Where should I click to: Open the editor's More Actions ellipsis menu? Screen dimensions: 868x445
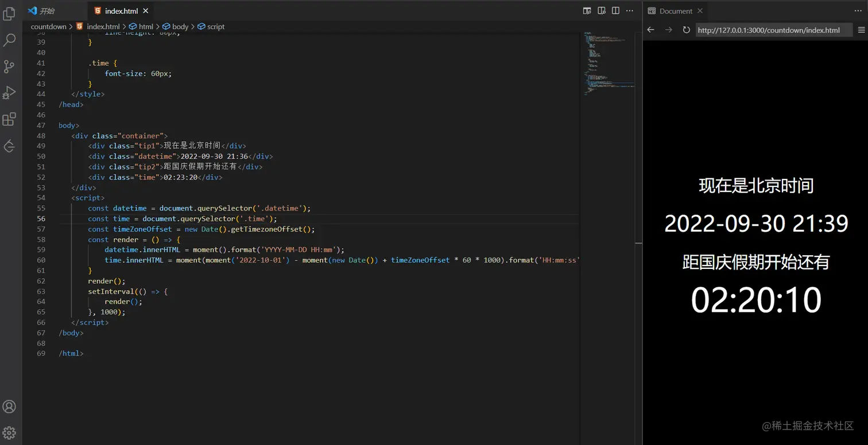pos(630,10)
